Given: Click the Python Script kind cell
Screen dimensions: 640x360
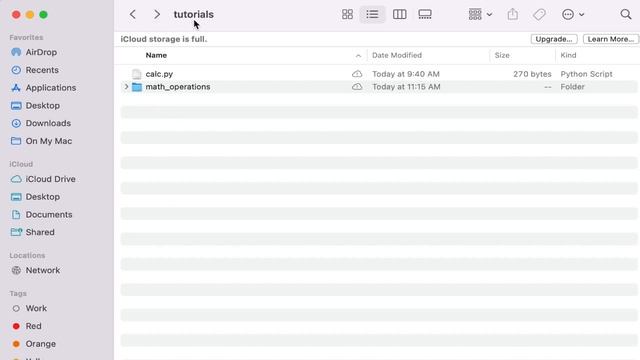Looking at the screenshot, I should [586, 74].
